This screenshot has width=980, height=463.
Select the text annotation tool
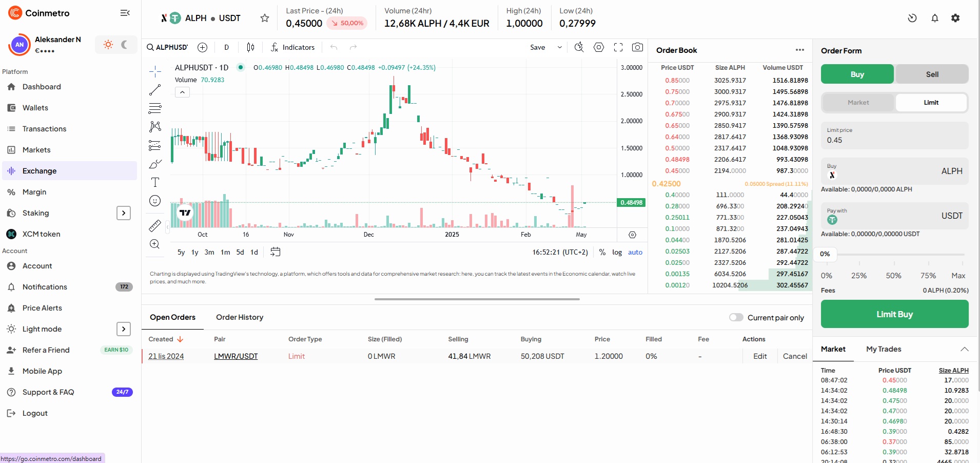[x=155, y=182]
